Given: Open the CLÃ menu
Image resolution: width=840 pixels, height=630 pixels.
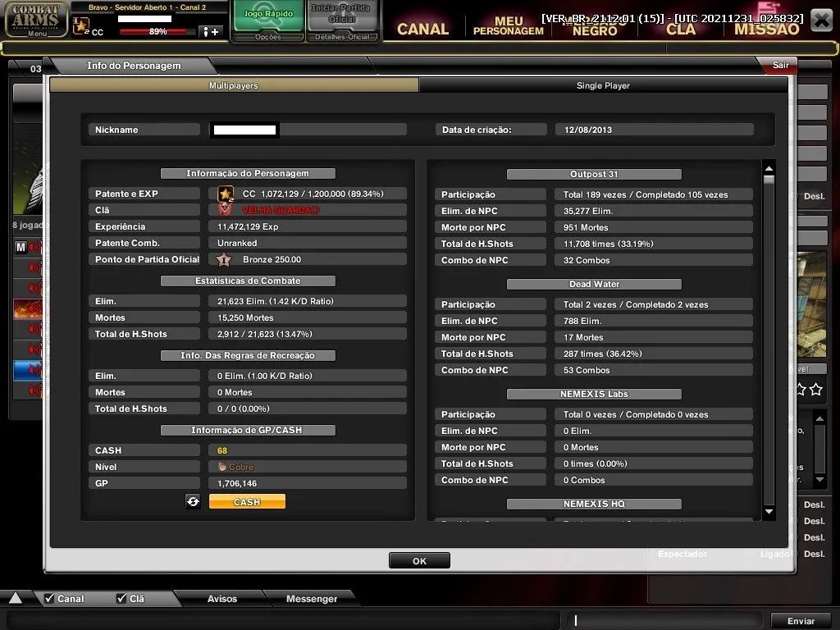Looking at the screenshot, I should click(680, 29).
